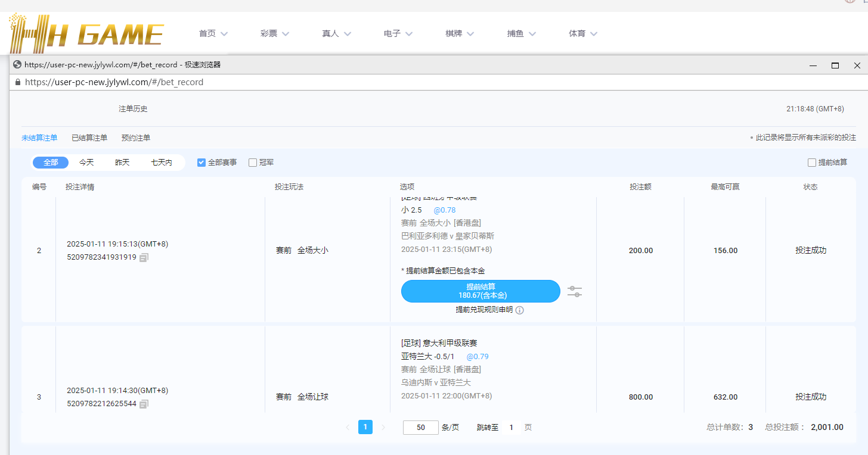Click the 跳转至 page number field
The width and height of the screenshot is (868, 455).
[x=511, y=428]
